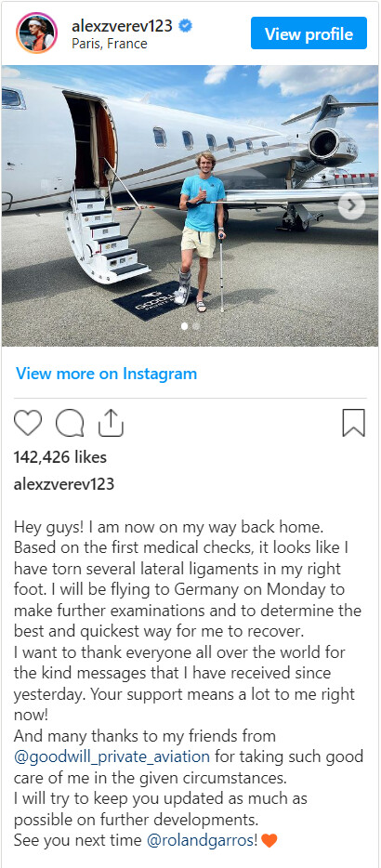Click the alexzverev123 username in header
This screenshot has width=381, height=868.
123,25
